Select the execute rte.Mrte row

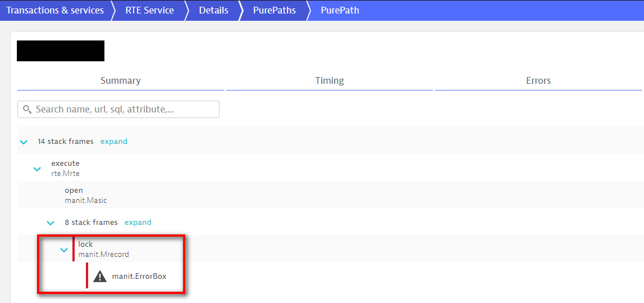tap(66, 169)
